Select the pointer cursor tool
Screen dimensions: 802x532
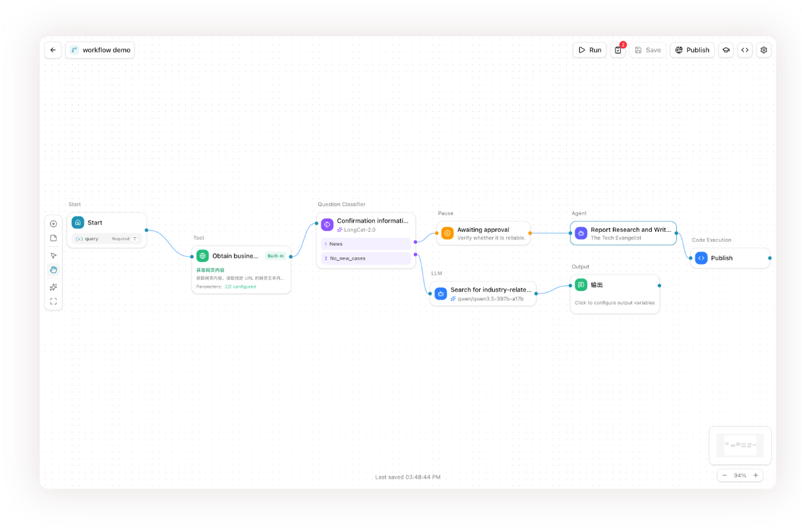53,255
